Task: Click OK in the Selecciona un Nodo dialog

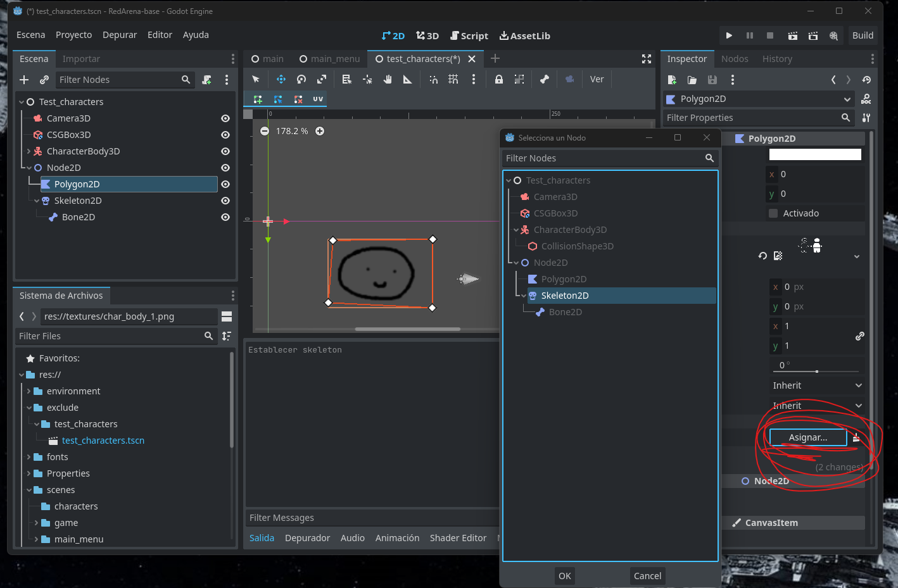Action: [564, 576]
